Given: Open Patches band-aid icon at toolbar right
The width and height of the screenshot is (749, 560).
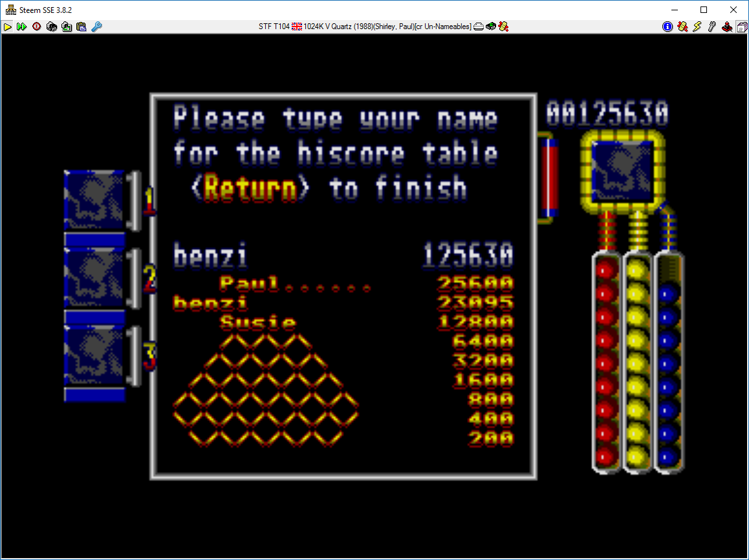Looking at the screenshot, I should point(682,27).
